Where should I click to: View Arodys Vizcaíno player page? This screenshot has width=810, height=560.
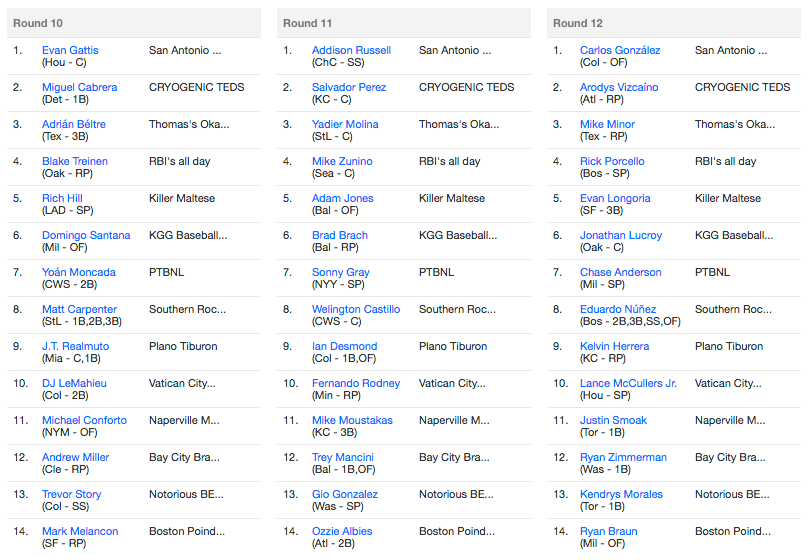point(619,87)
